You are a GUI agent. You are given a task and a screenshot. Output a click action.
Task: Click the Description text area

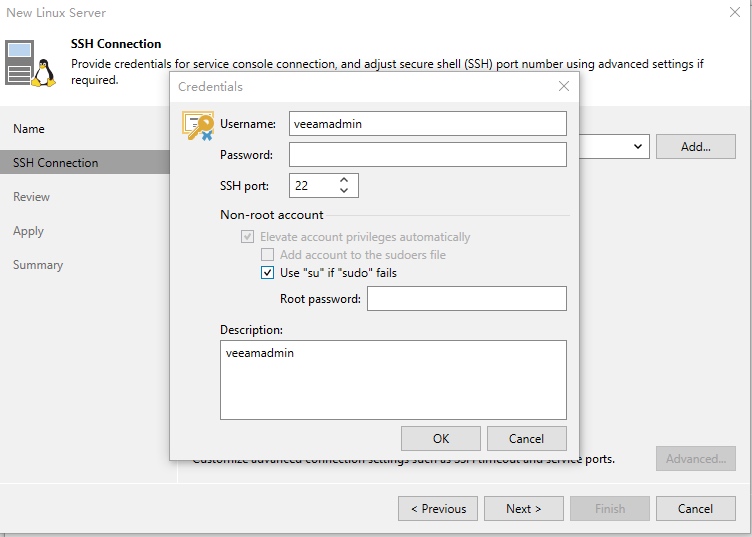pyautogui.click(x=393, y=380)
